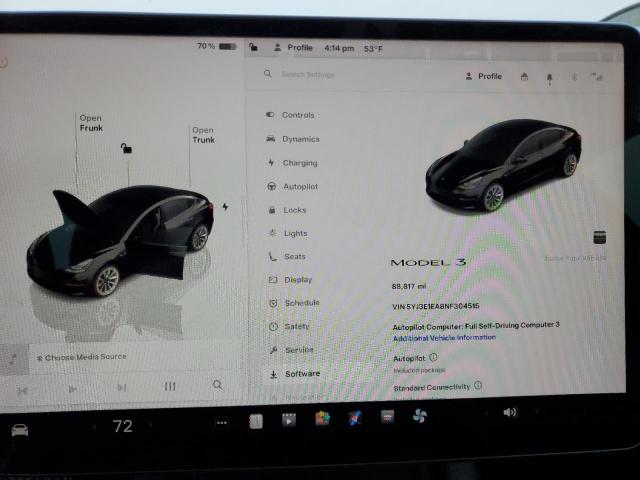Tap the unlocked padlock in the top status bar
The image size is (640, 480).
[253, 47]
